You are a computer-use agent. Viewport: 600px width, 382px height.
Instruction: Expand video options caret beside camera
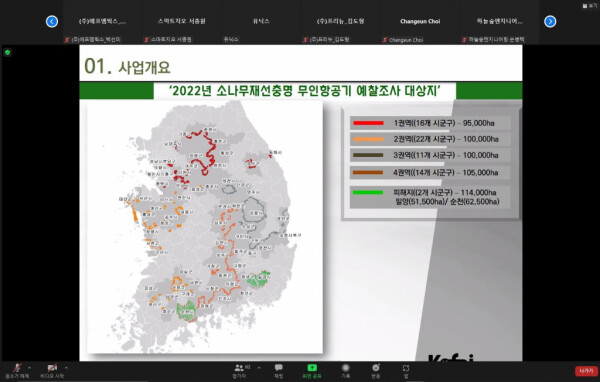66,368
